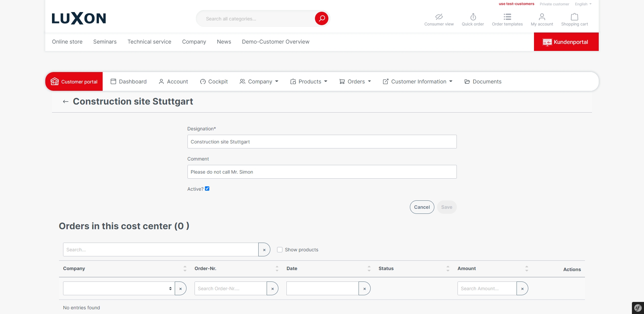Viewport: 644px width, 314px height.
Task: Sort table by Company column
Action: pyautogui.click(x=185, y=268)
